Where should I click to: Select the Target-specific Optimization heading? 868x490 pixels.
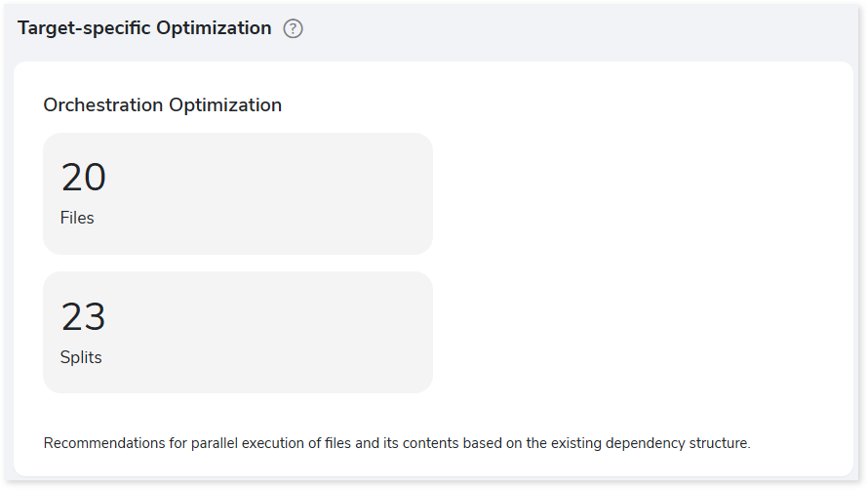[144, 27]
